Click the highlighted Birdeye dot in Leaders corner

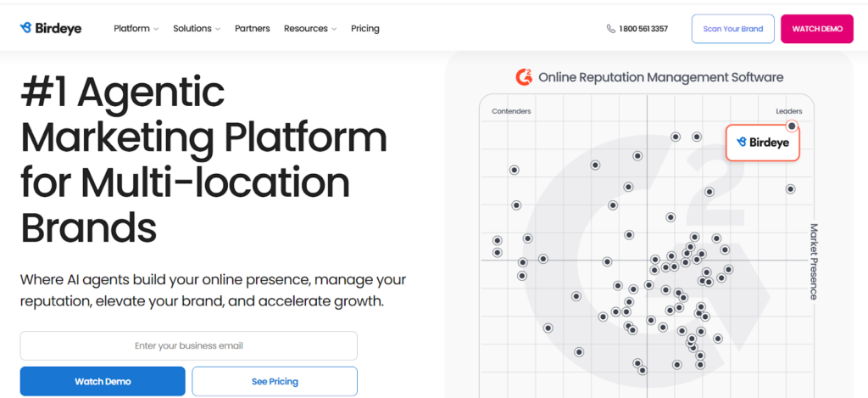tap(792, 126)
